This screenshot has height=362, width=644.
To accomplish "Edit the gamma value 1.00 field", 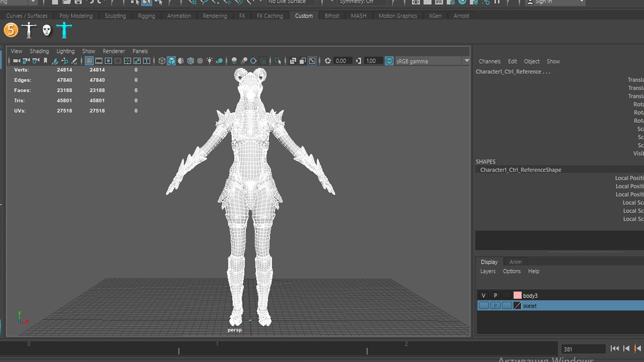I will click(x=373, y=61).
